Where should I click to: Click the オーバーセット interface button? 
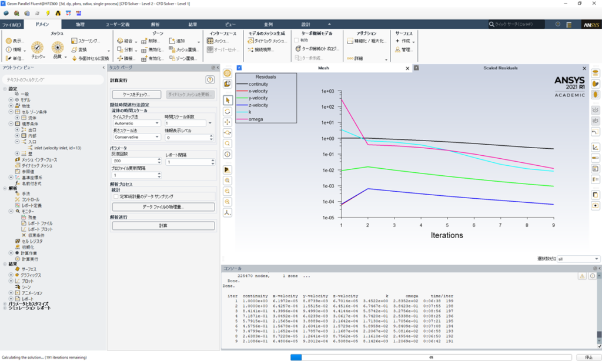(x=223, y=49)
